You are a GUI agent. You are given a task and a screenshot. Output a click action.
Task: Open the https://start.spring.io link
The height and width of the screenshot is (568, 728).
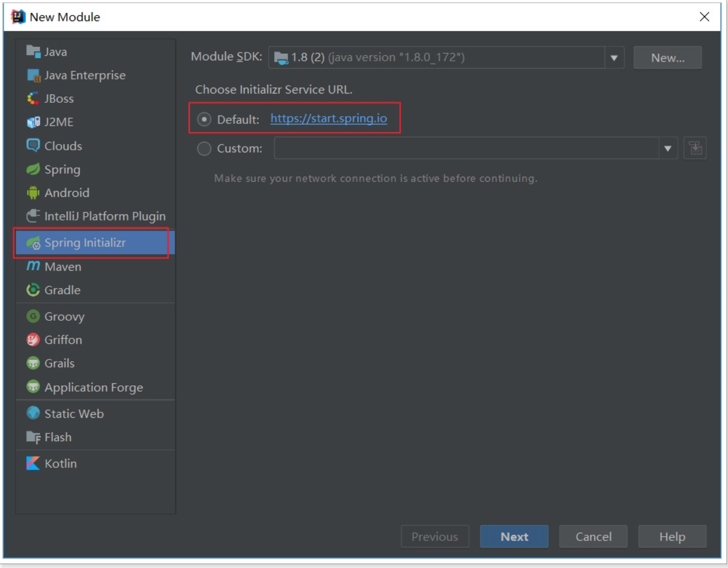(x=329, y=118)
